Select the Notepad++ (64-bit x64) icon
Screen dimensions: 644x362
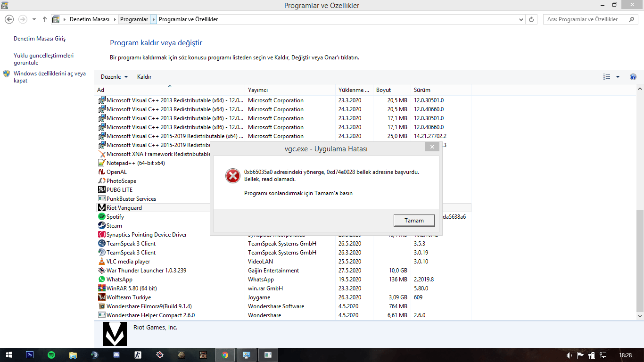pos(101,163)
